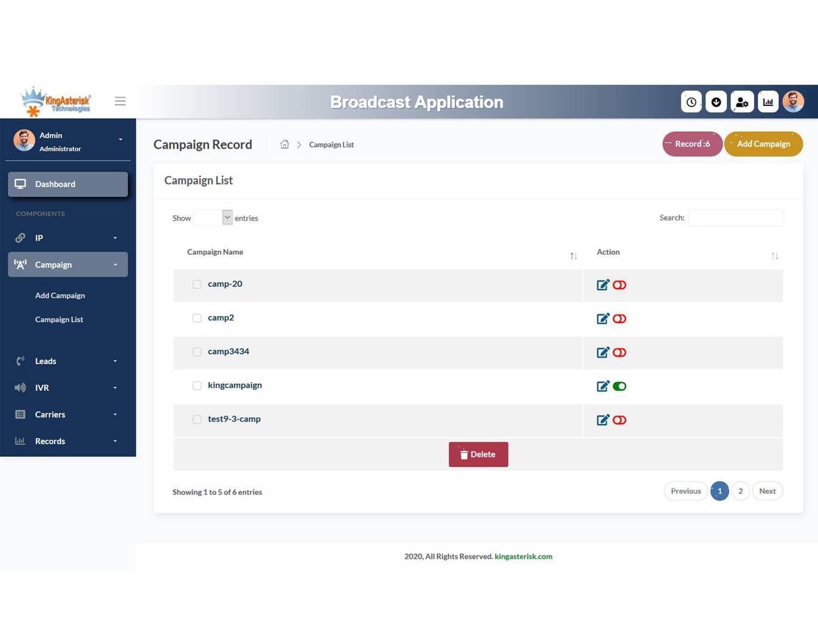Screen dimensions: 818x644
Task: Open the user settings icon in header
Action: (x=742, y=102)
